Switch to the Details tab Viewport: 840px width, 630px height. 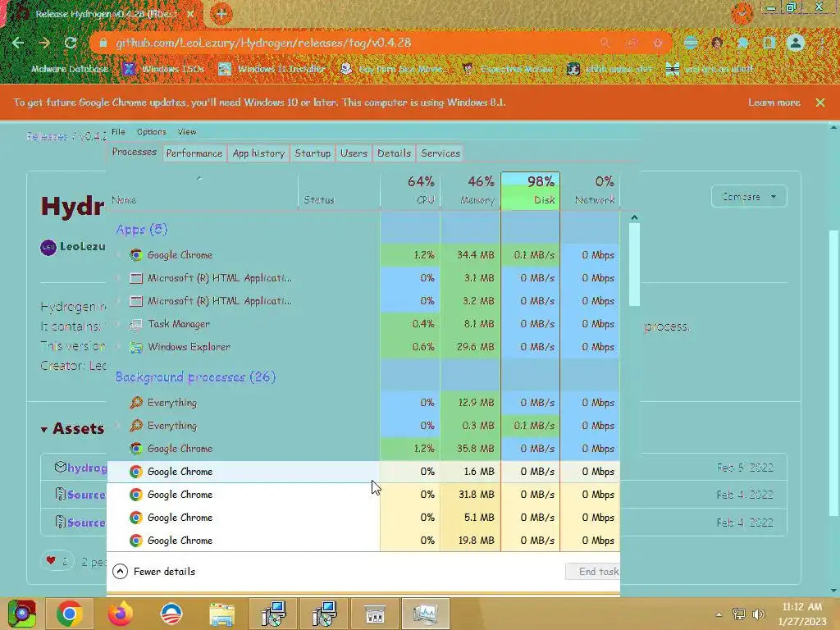point(394,153)
